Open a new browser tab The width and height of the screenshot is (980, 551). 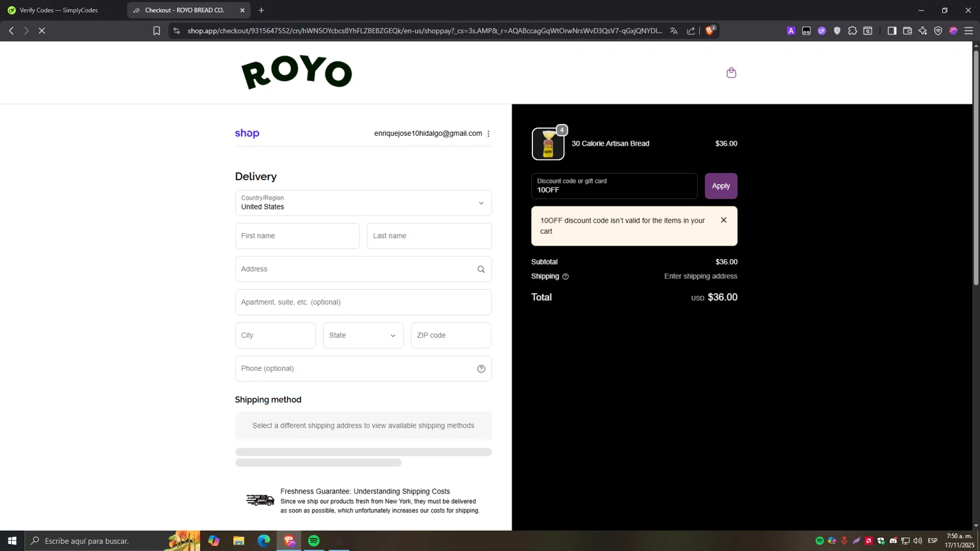(261, 10)
